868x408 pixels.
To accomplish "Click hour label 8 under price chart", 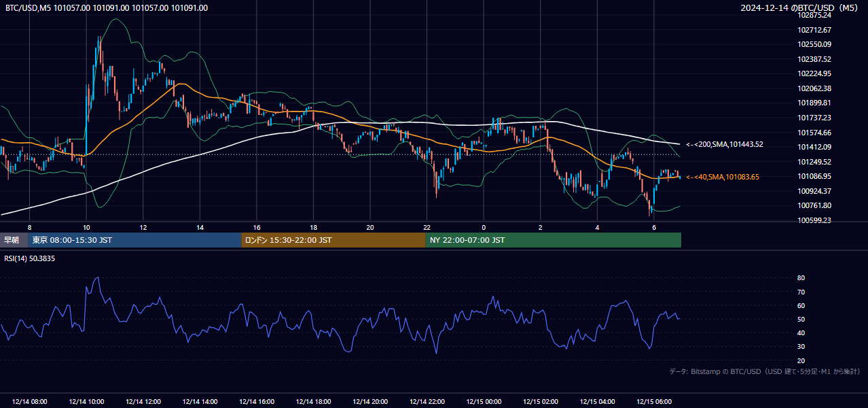I will pyautogui.click(x=29, y=227).
